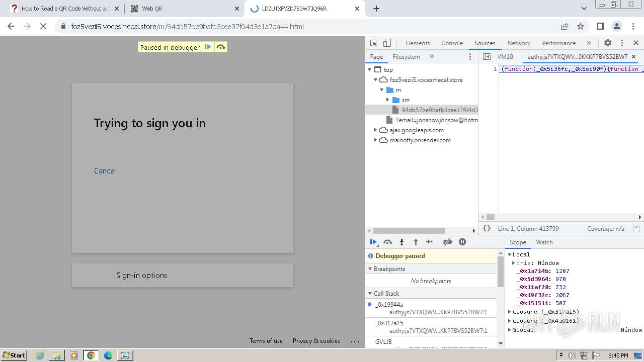The height and width of the screenshot is (362, 644).
Task: Click the debugger sidebar vertical scrollbar
Action: (x=501, y=271)
